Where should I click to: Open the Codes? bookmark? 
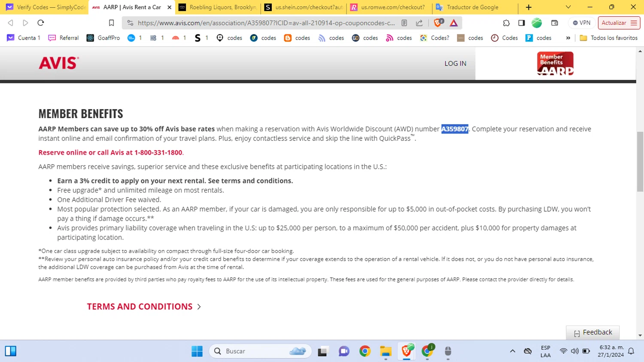tap(434, 38)
